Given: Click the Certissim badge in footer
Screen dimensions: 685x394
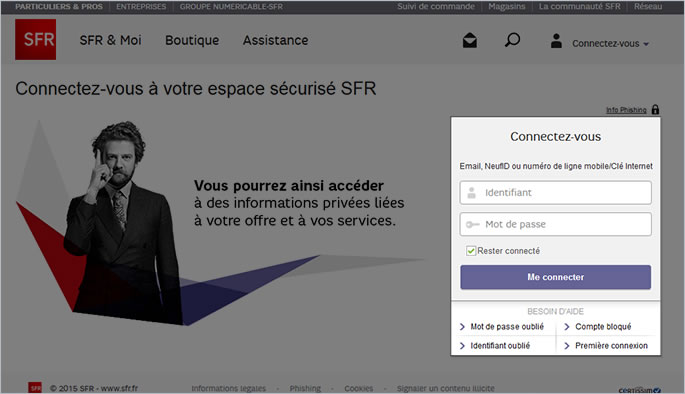Looking at the screenshot, I should click(x=640, y=390).
